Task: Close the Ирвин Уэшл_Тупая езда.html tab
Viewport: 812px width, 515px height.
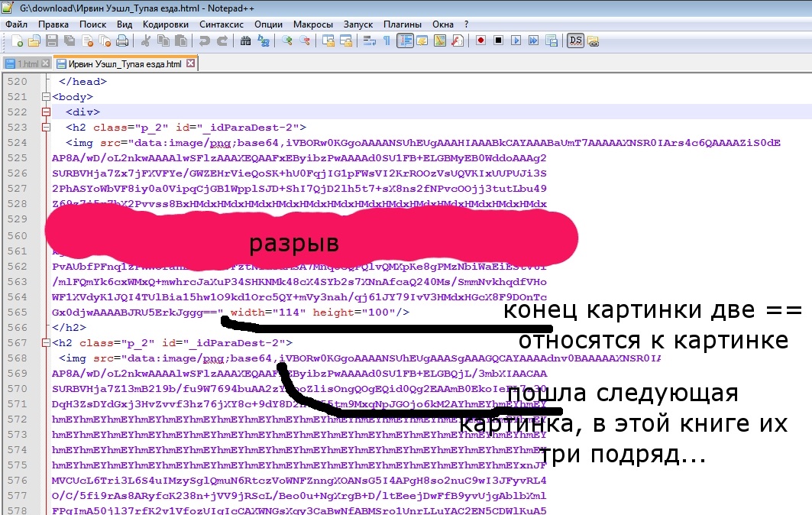Action: point(191,64)
